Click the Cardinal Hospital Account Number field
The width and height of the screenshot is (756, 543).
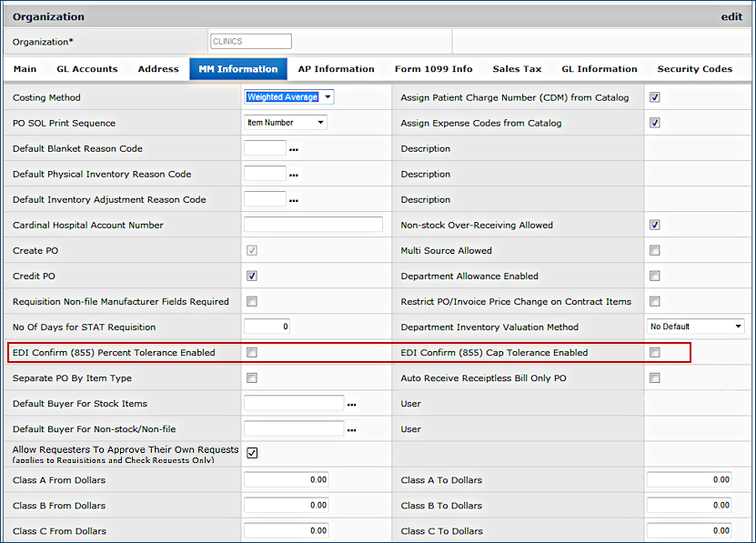point(313,225)
